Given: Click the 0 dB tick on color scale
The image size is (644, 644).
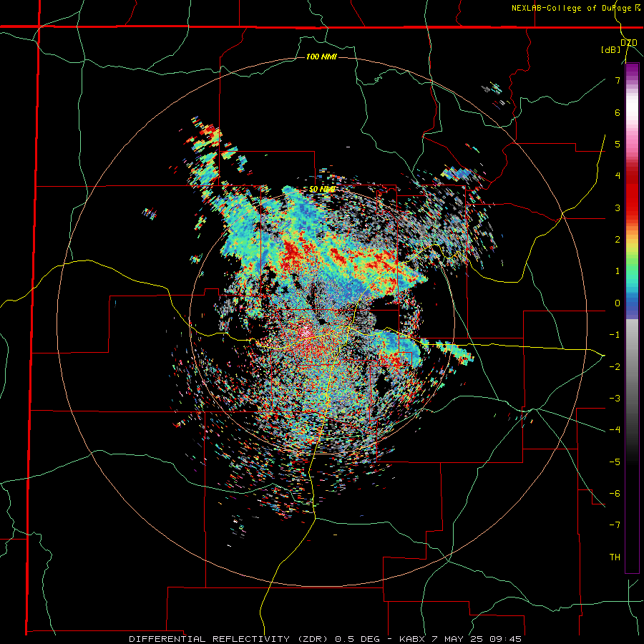Looking at the screenshot, I should (618, 303).
